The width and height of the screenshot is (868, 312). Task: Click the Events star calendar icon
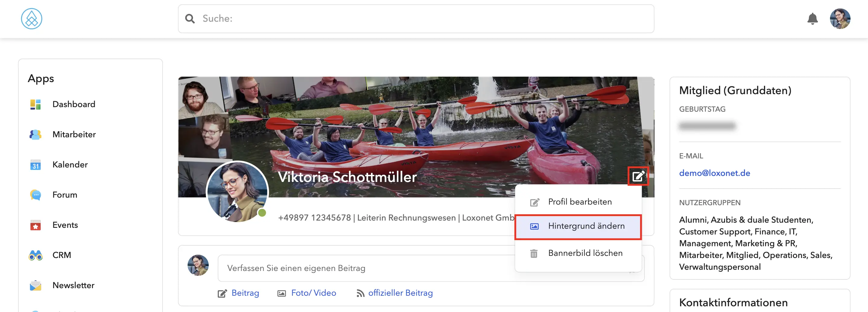[x=35, y=225]
